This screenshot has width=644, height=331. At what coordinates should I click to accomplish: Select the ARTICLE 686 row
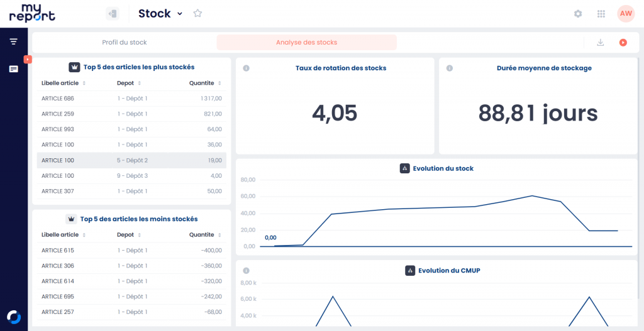(131, 99)
